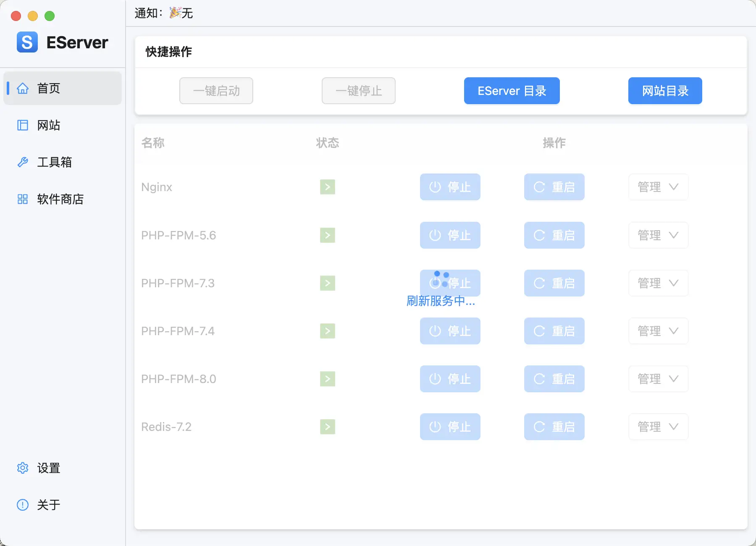Stop the Nginx service
The width and height of the screenshot is (756, 546).
tap(450, 187)
